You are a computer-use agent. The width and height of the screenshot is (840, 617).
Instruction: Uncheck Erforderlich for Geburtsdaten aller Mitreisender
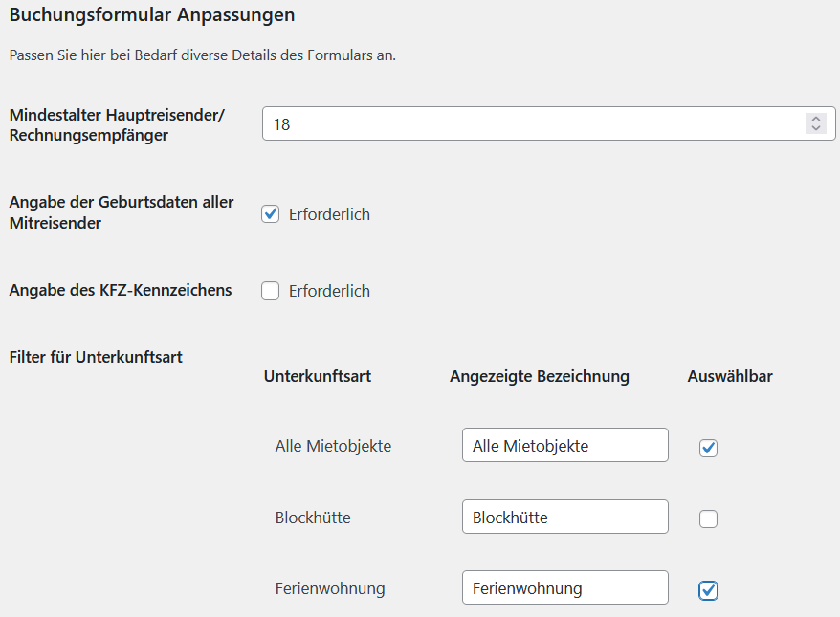pyautogui.click(x=271, y=214)
